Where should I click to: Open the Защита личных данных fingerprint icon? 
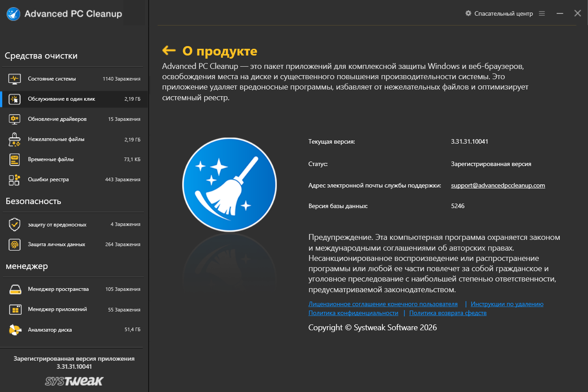[15, 244]
